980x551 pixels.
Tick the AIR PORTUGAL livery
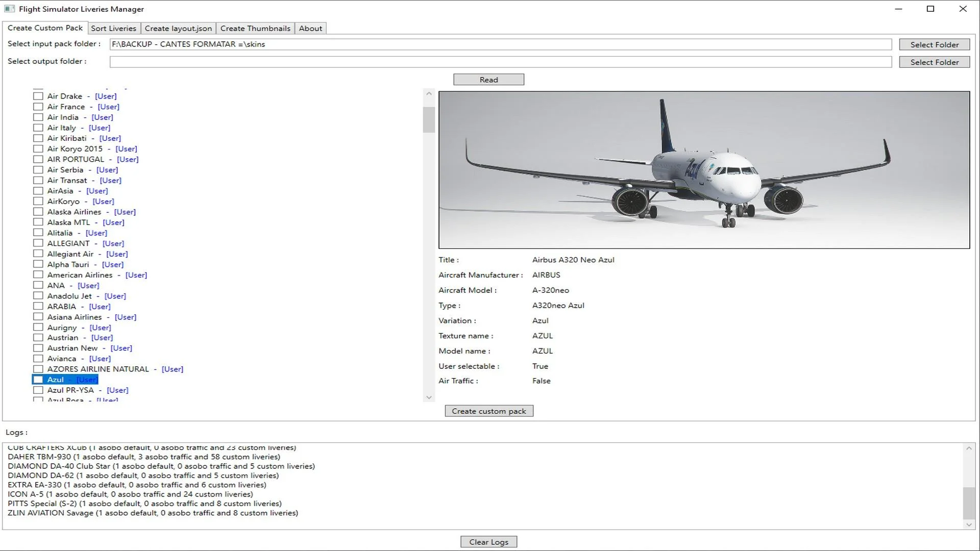38,159
